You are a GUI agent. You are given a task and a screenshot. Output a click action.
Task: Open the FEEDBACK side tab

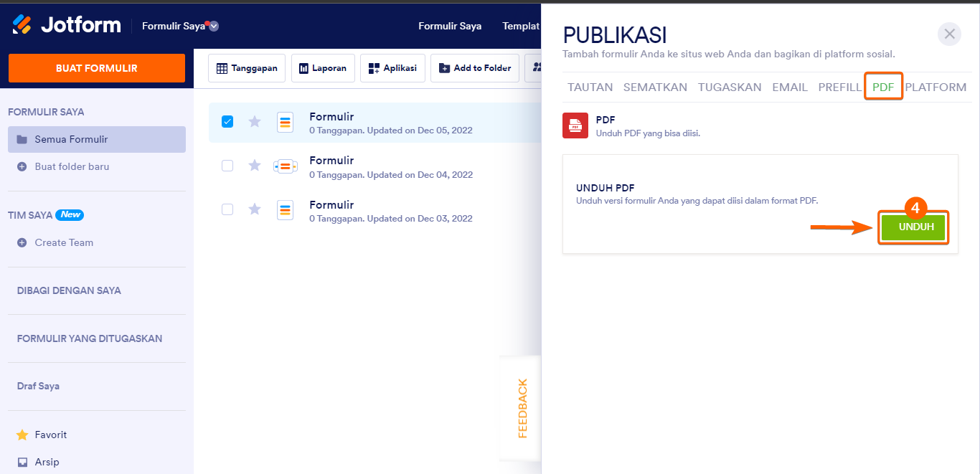pos(522,408)
